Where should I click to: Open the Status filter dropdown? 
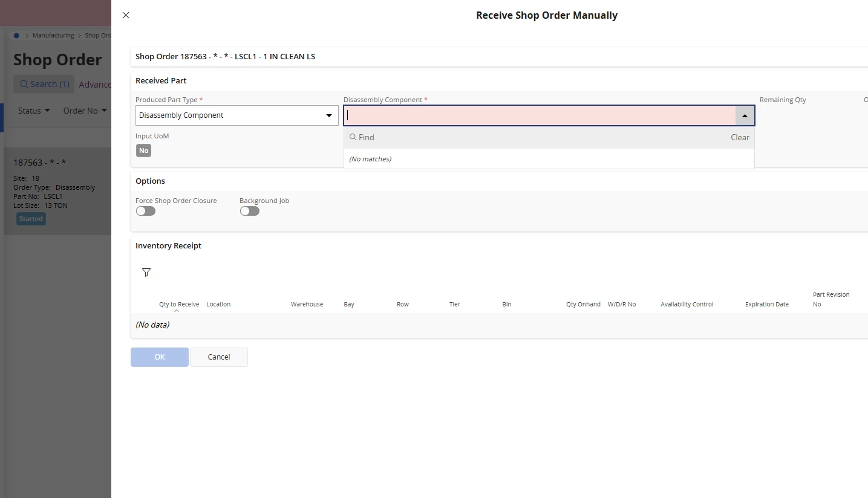coord(33,111)
